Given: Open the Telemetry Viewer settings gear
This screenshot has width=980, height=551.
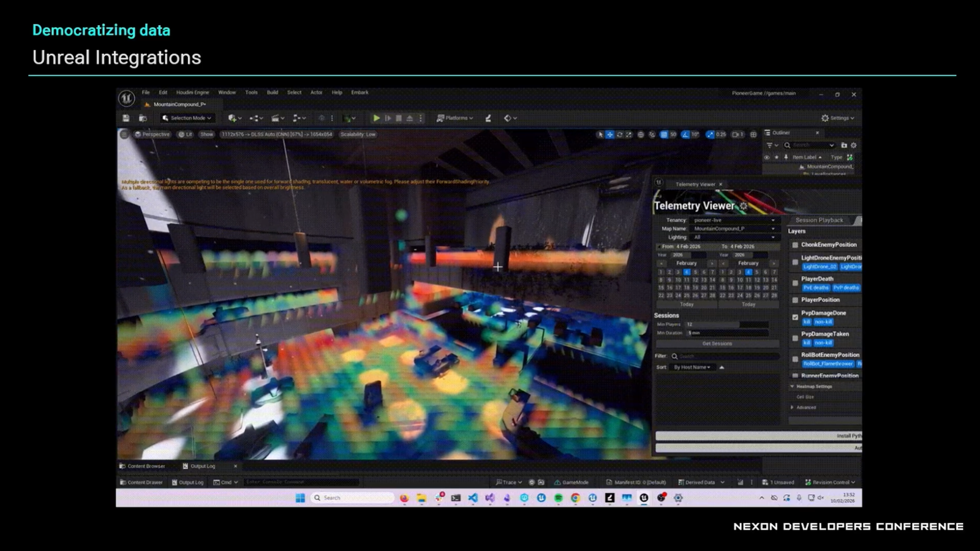Looking at the screenshot, I should click(x=744, y=206).
